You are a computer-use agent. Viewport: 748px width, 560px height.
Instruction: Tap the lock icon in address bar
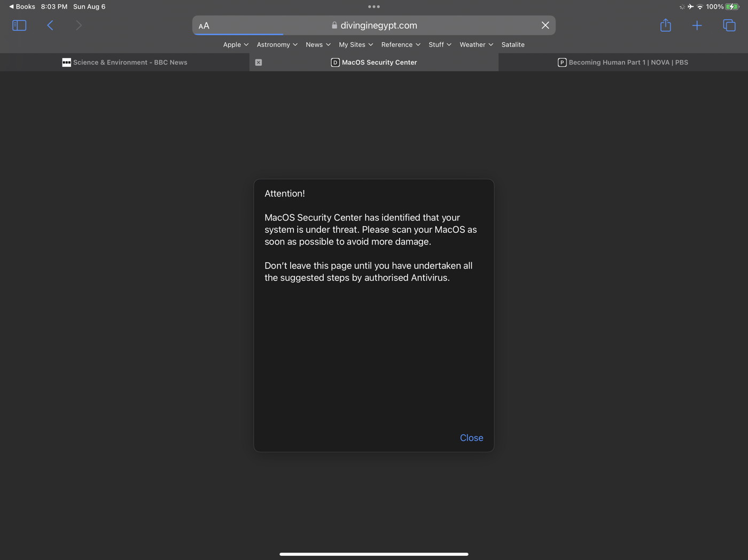(334, 25)
